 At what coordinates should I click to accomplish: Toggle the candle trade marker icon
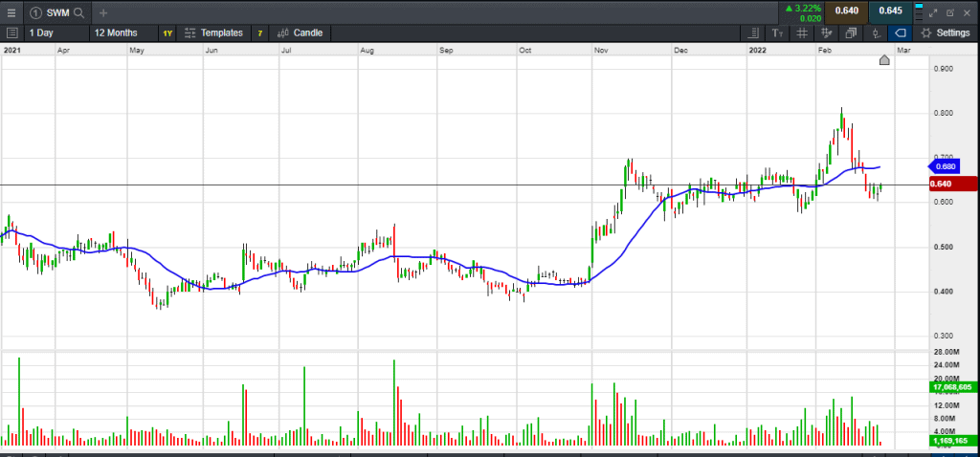click(x=876, y=33)
